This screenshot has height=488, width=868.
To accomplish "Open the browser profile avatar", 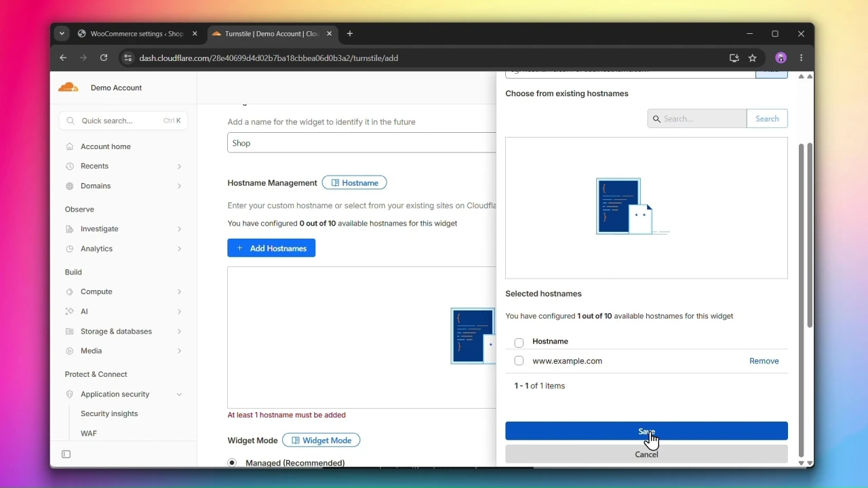I will coord(781,58).
